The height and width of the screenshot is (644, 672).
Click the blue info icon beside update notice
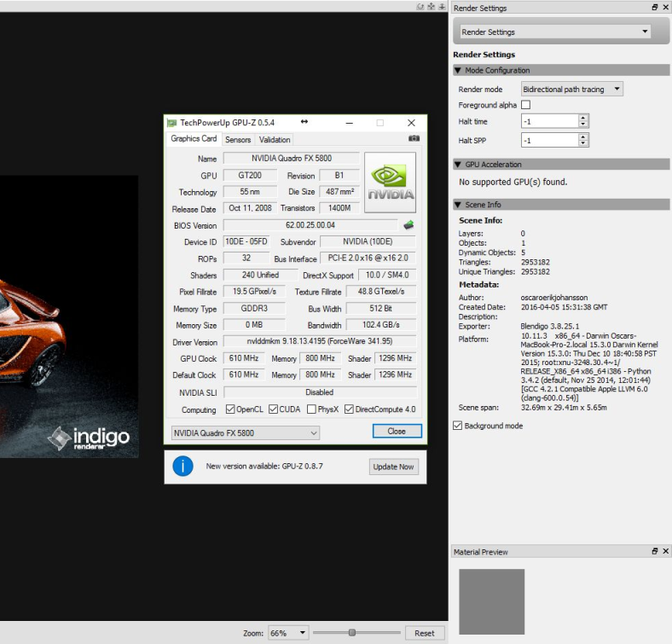click(182, 466)
